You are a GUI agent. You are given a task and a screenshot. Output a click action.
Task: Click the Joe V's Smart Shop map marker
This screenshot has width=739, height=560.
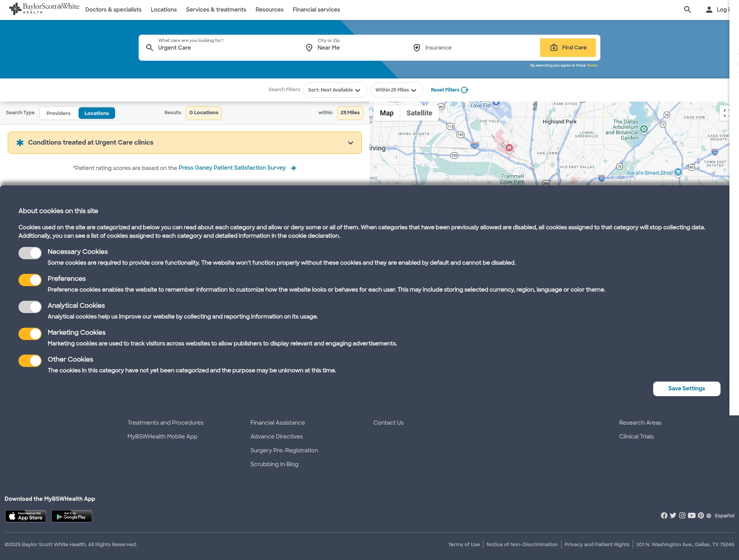[x=678, y=172]
